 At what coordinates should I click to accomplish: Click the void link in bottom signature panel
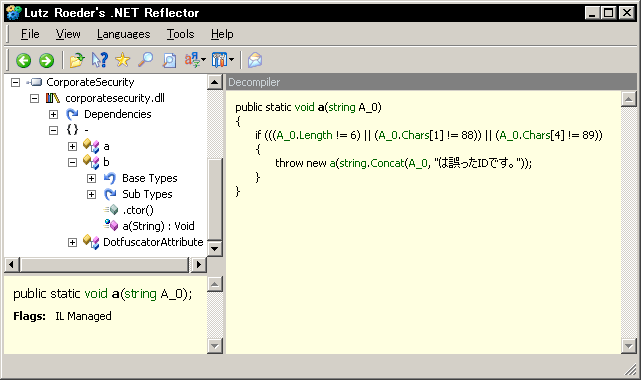(x=96, y=294)
